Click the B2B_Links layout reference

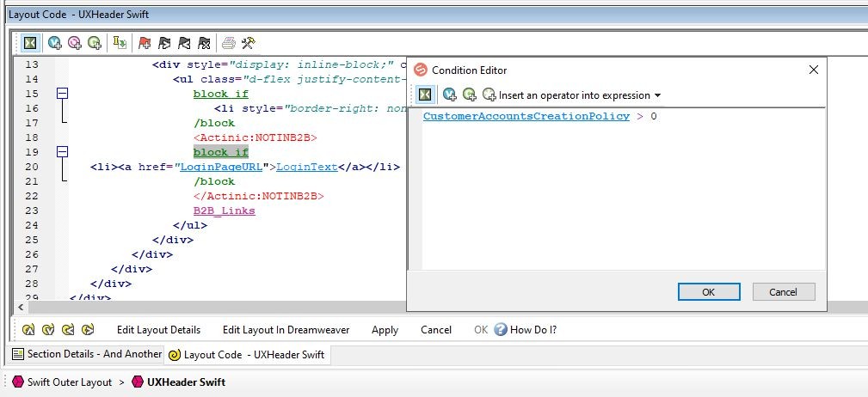225,211
